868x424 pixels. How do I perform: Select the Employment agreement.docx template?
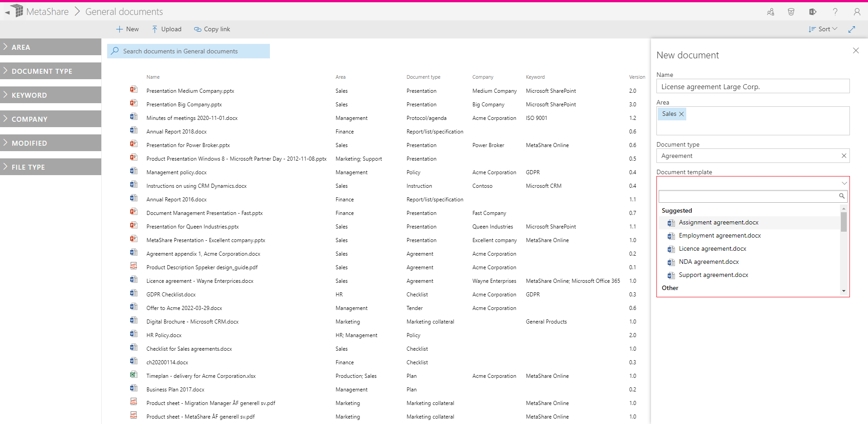pyautogui.click(x=720, y=235)
